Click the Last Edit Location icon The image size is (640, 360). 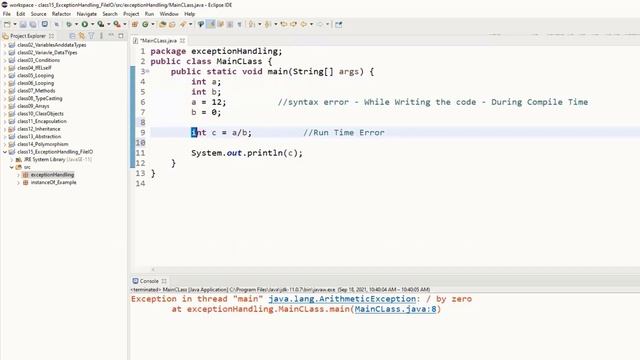(x=284, y=24)
